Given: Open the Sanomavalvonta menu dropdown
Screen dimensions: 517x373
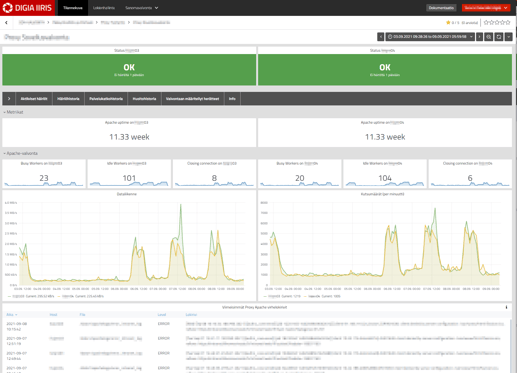Looking at the screenshot, I should 142,8.
